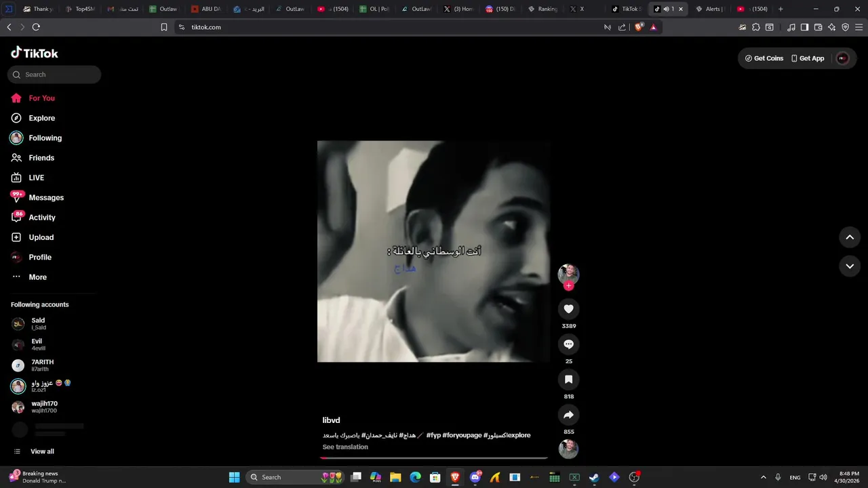This screenshot has height=488, width=868.
Task: Click the Get App button
Action: [x=808, y=58]
